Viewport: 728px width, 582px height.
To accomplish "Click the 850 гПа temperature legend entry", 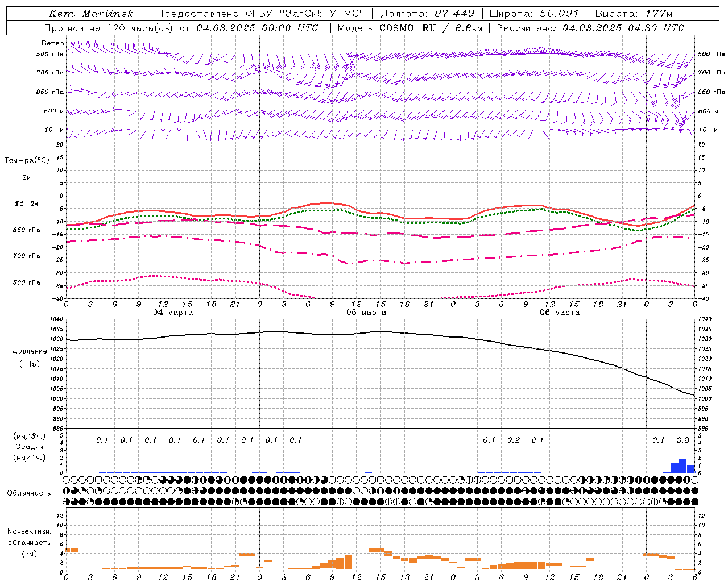I will (x=26, y=230).
